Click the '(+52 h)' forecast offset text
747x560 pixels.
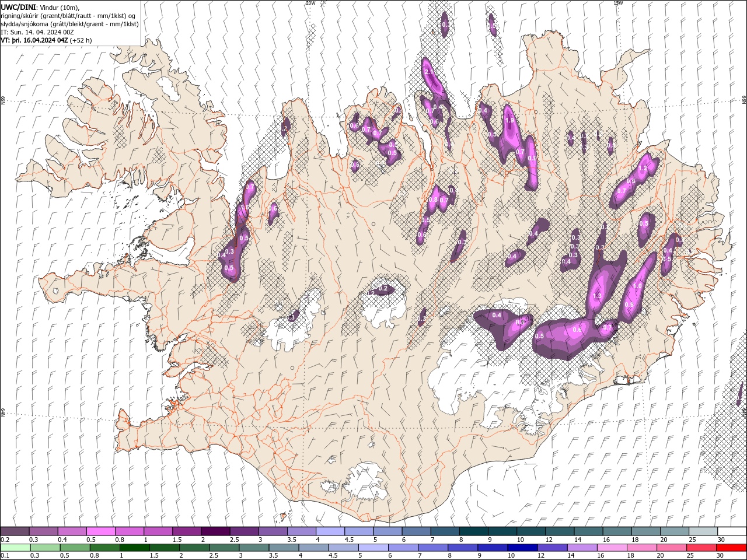coord(81,40)
